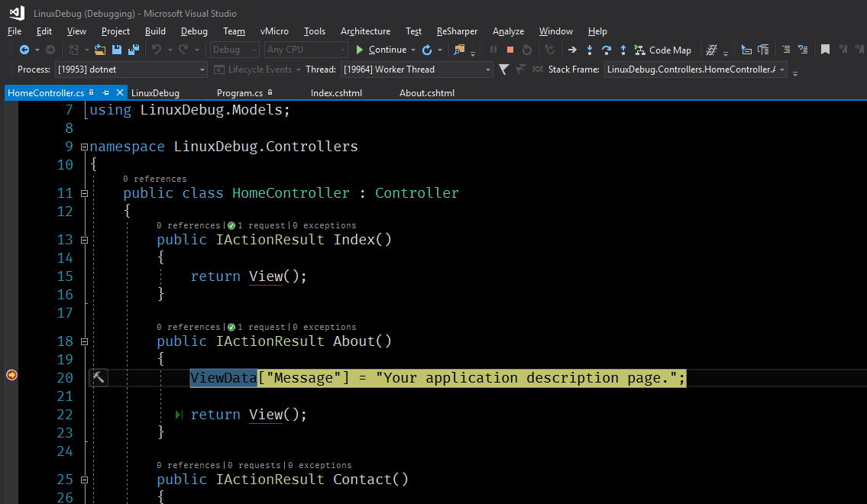867x504 pixels.
Task: Click the New Project toolbar icon
Action: (x=73, y=50)
